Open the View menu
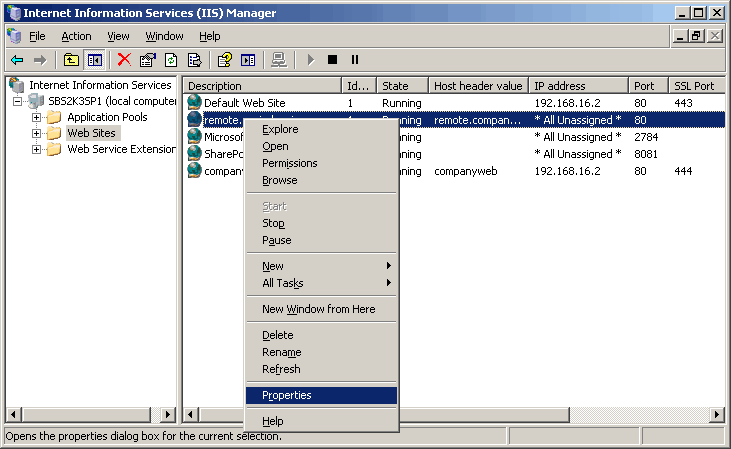 (118, 36)
